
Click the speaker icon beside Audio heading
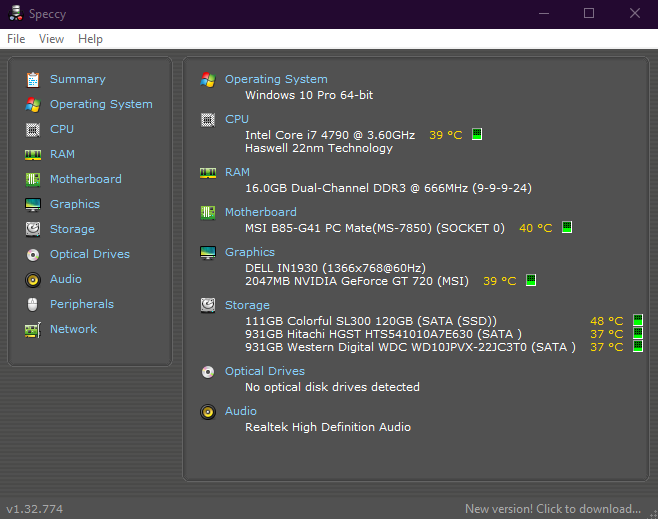point(208,412)
